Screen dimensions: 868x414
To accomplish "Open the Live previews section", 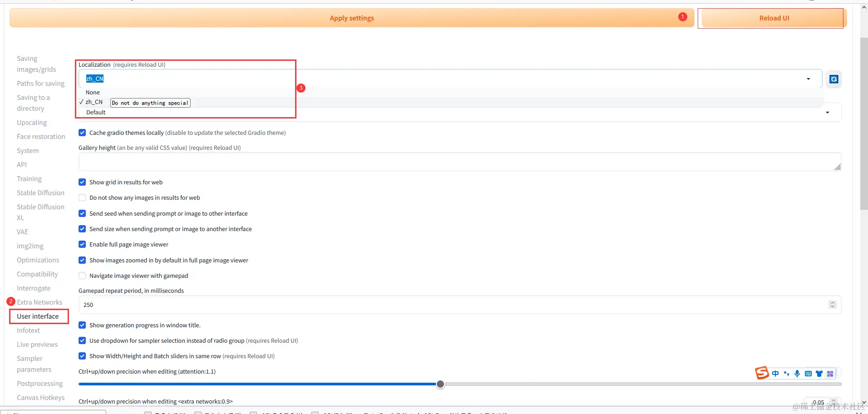I will pos(37,345).
